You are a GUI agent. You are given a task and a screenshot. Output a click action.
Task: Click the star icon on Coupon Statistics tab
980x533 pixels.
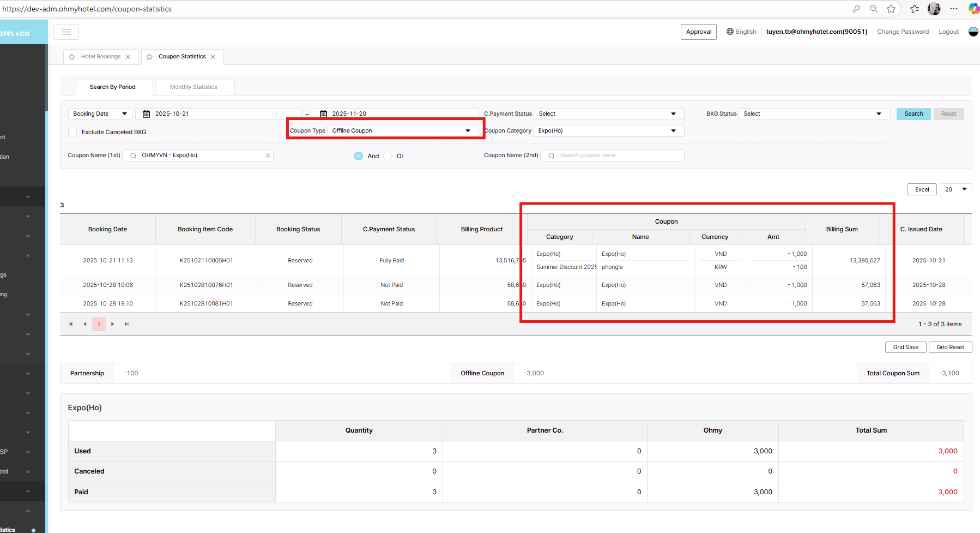pyautogui.click(x=149, y=57)
